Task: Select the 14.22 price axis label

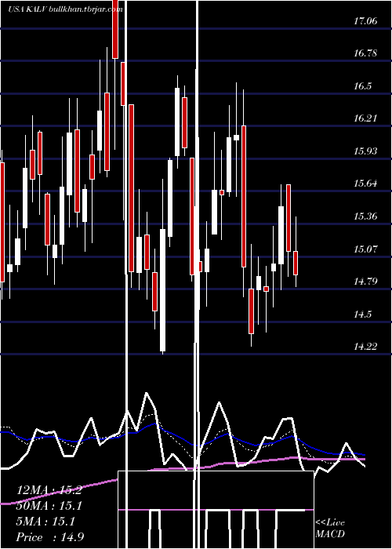Action: [365, 347]
